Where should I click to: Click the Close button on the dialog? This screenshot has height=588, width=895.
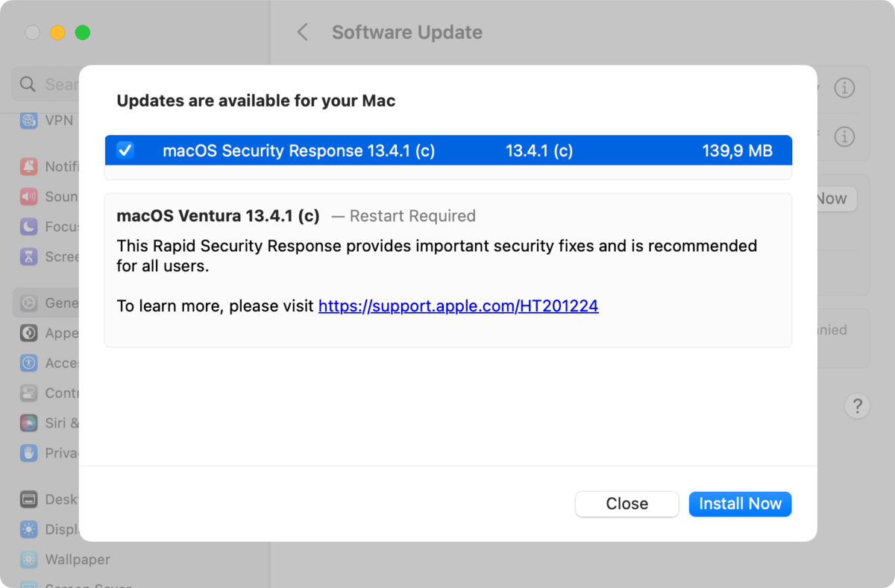tap(626, 504)
